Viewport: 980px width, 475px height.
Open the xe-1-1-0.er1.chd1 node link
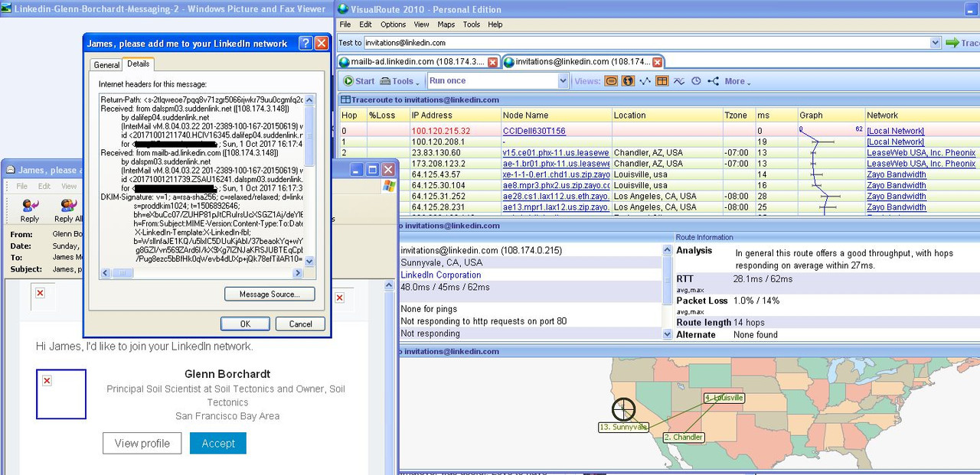coord(556,174)
